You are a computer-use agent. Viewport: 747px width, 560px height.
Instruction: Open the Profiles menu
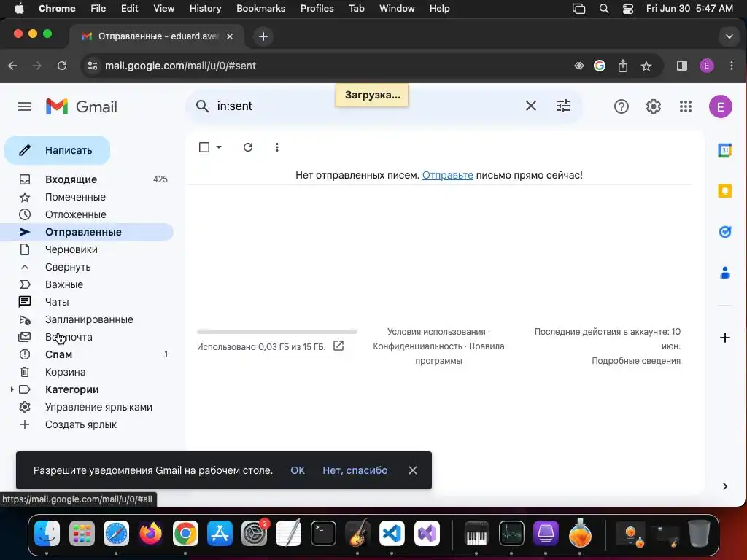(x=317, y=9)
